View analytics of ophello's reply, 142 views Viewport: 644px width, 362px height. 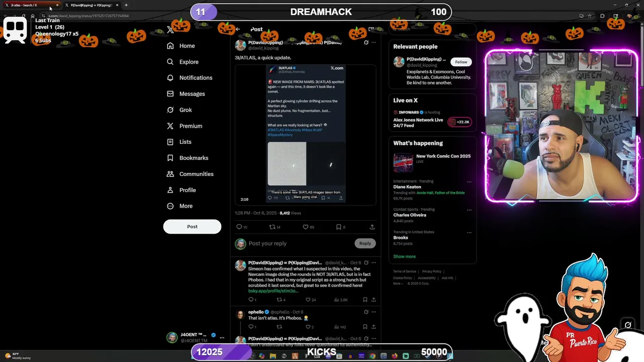coord(341,327)
